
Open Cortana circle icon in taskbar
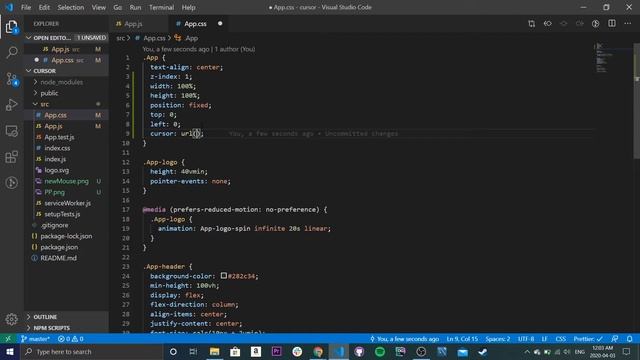tap(173, 351)
